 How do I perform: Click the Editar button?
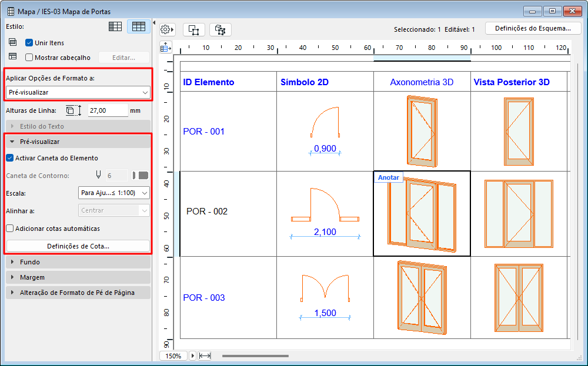123,58
